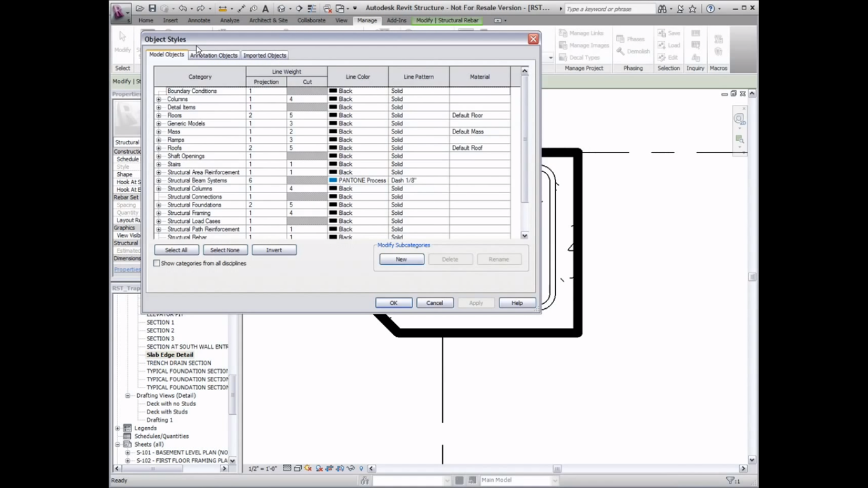Click the Cancel button in Object Styles
This screenshot has width=868, height=488.
click(435, 303)
